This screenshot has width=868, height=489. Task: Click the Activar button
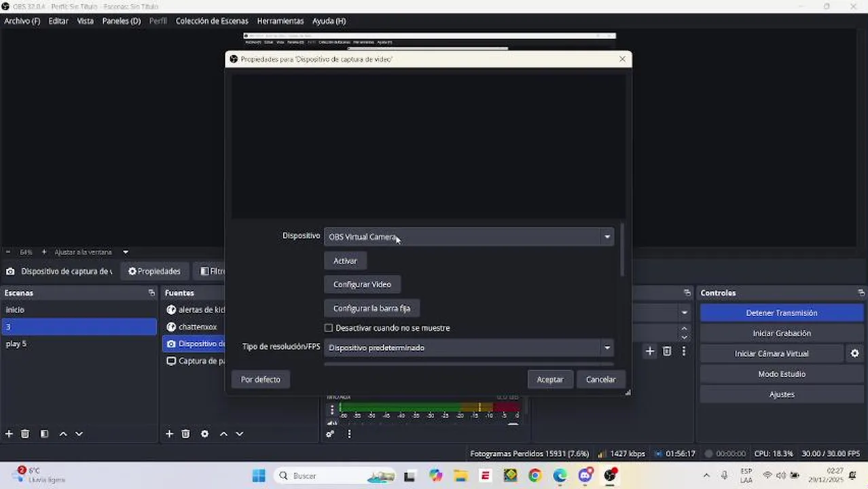click(345, 261)
